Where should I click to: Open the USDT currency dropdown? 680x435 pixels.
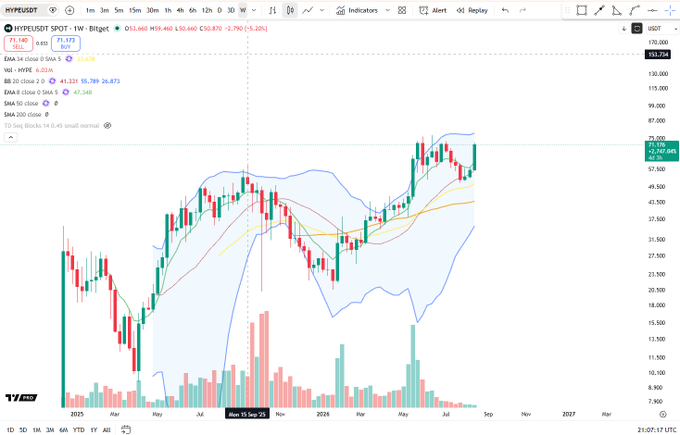[662, 29]
